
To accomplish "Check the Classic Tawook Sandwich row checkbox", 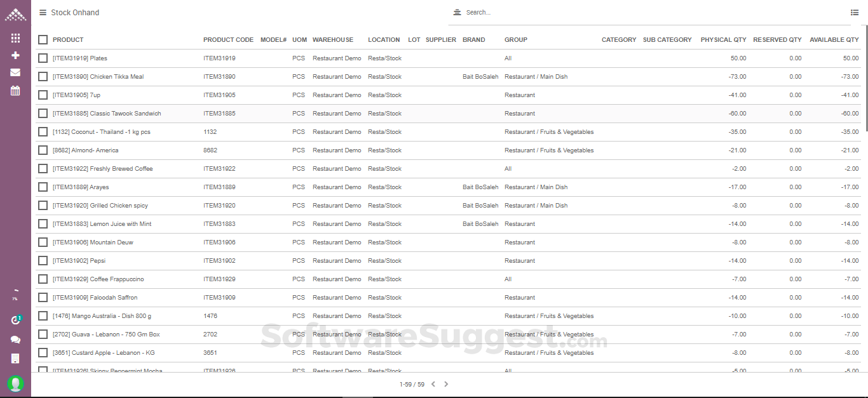I will 43,114.
